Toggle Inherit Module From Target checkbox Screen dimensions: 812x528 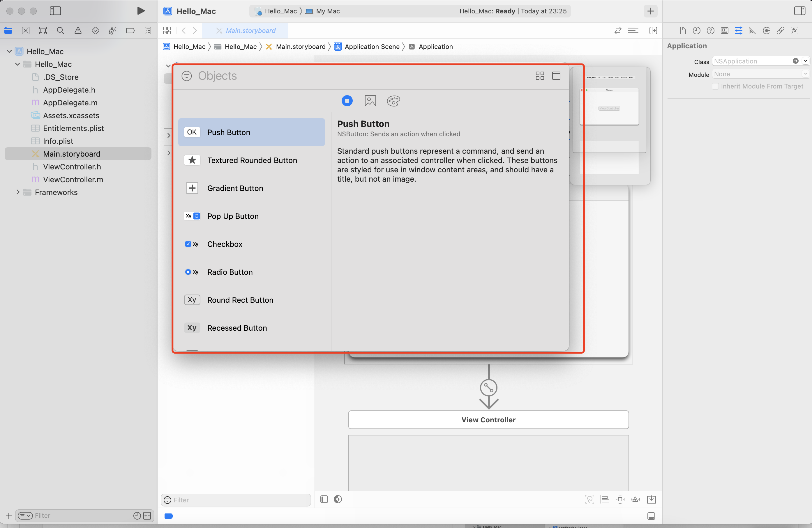coord(715,86)
